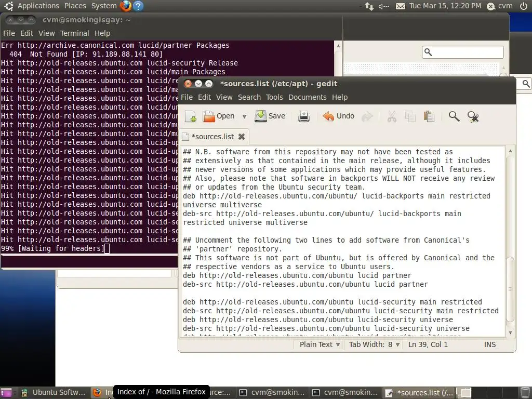Screen dimensions: 532x399
Task: Open the terminal's Help menu
Action: click(102, 33)
